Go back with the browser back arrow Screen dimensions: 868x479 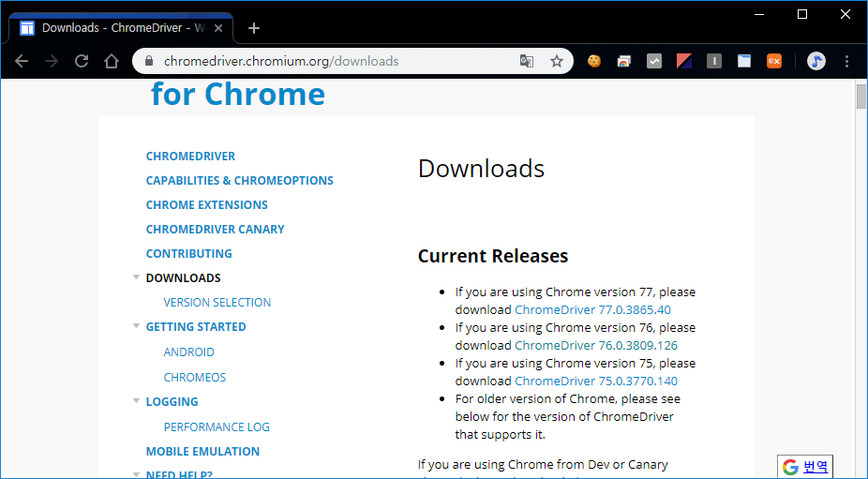pyautogui.click(x=22, y=61)
